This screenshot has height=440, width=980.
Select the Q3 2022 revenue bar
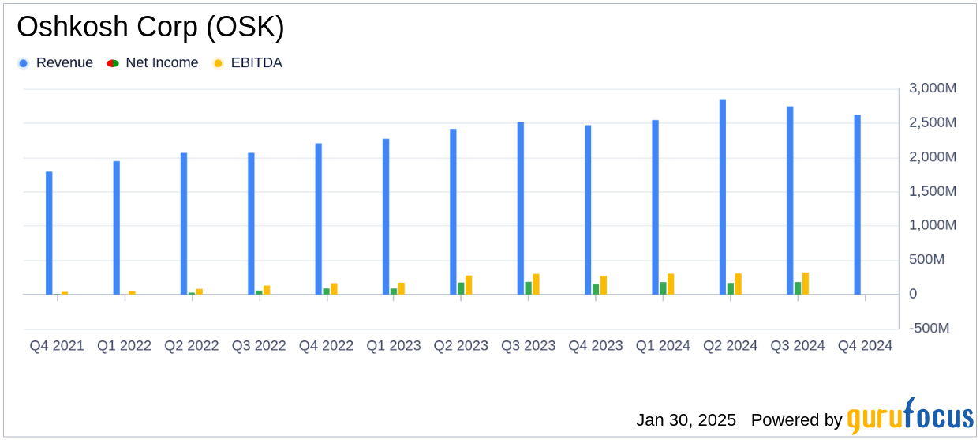[251, 224]
